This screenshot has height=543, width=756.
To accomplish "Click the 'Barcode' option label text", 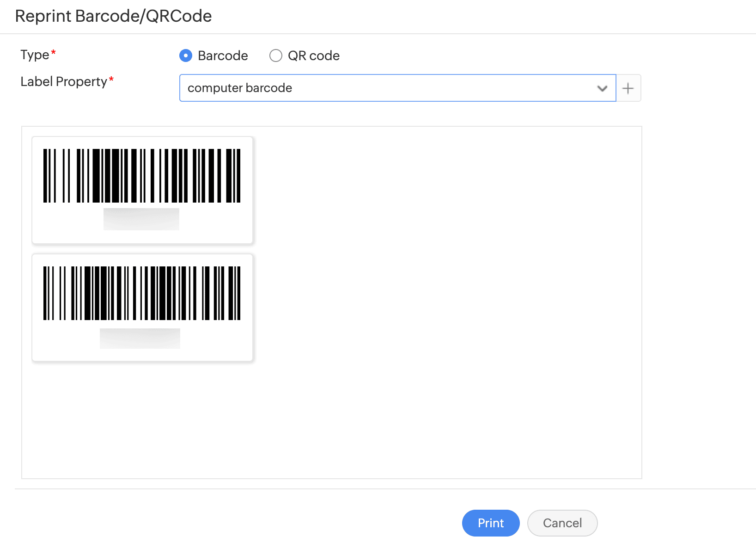I will pos(223,56).
